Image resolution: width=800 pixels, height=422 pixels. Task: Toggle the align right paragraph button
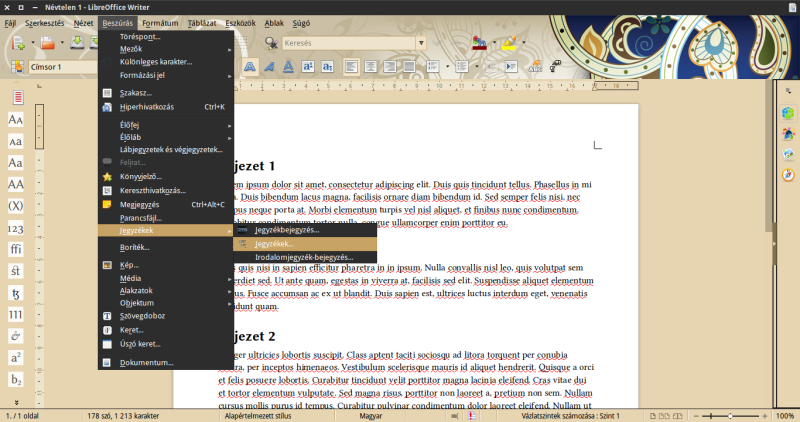390,67
